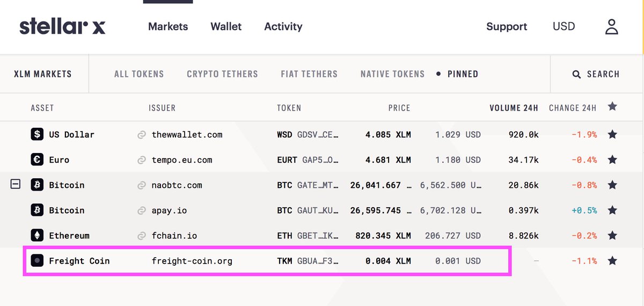Filter by ALL TOKENS
This screenshot has height=306, width=644.
(x=139, y=74)
